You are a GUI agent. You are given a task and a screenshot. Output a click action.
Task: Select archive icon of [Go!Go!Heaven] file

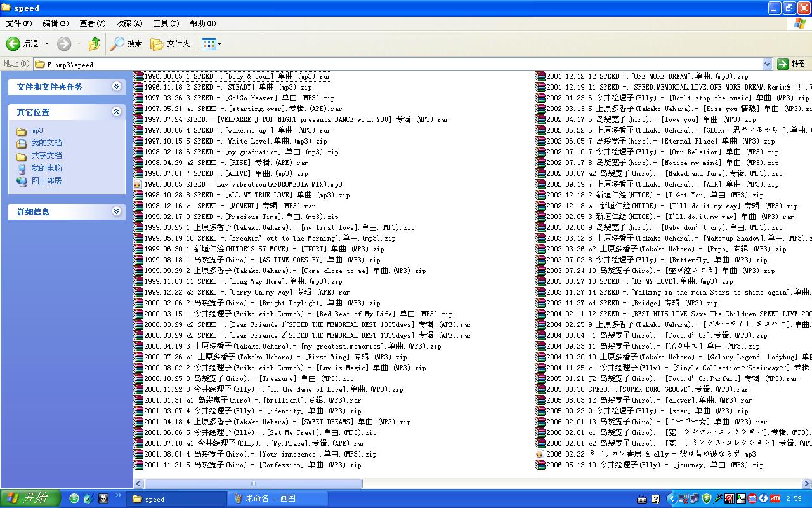pyautogui.click(x=138, y=98)
